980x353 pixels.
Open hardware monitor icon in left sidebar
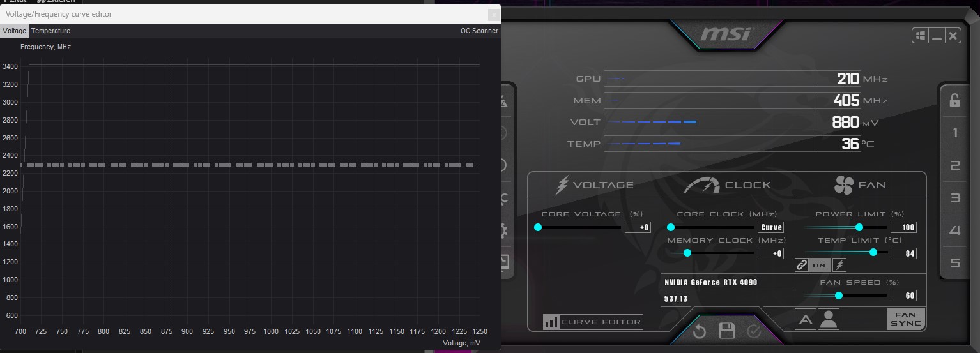coord(503,262)
